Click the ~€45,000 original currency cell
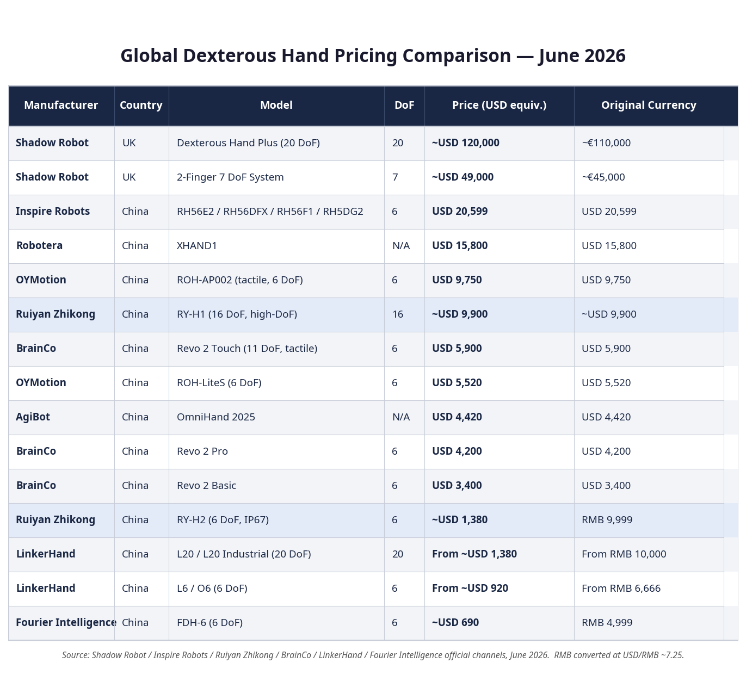 (649, 177)
